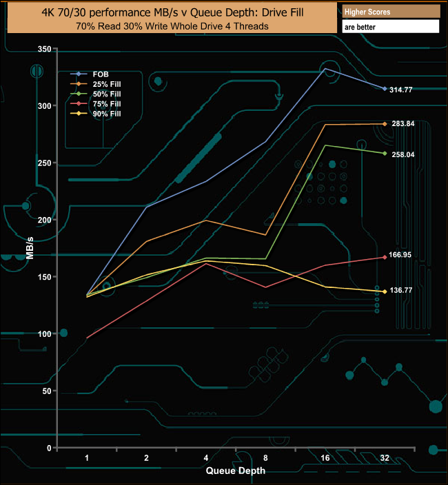
Task: Click the 283.84 data label
Action: (404, 124)
